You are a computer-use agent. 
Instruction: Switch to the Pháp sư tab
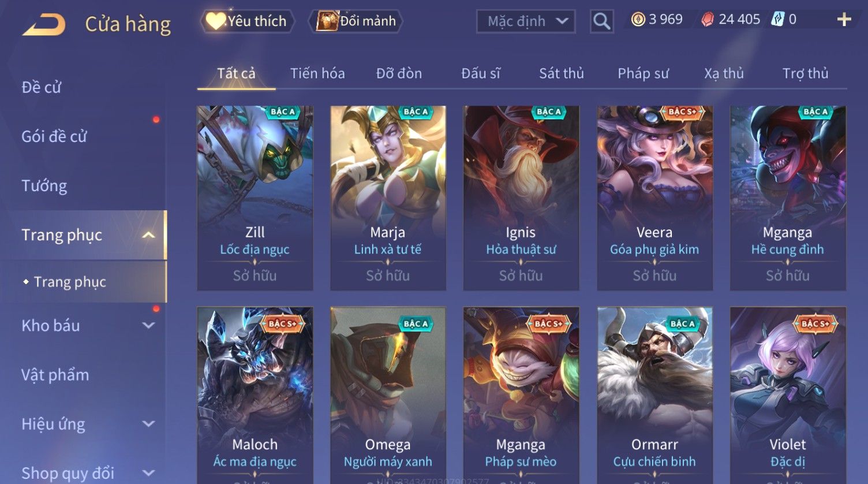tap(643, 73)
